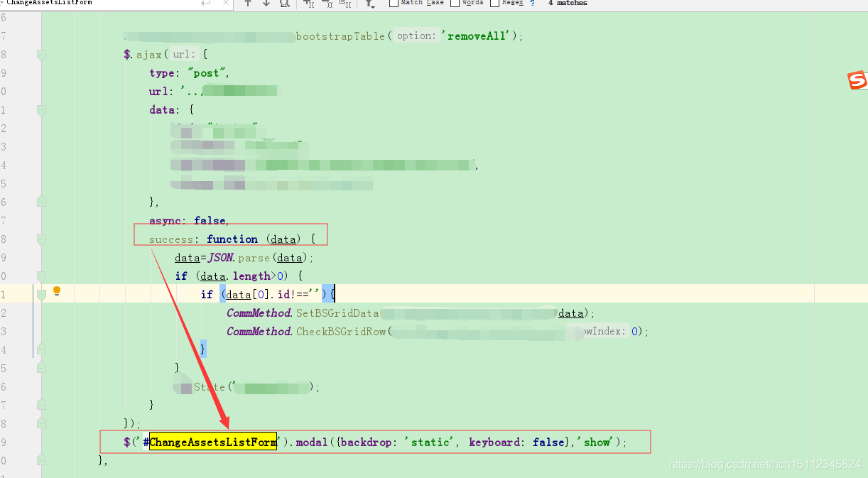Enable the Match Case option
The height and width of the screenshot is (478, 868).
pyautogui.click(x=393, y=3)
